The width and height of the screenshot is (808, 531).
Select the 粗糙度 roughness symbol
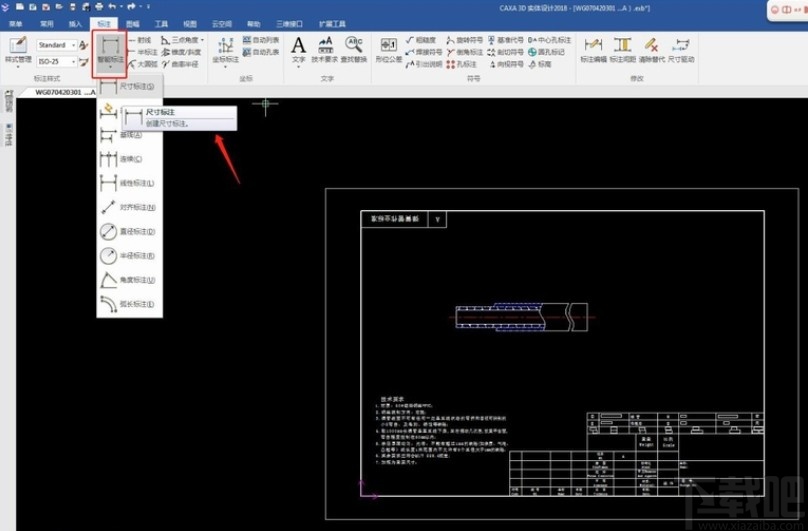pyautogui.click(x=420, y=40)
